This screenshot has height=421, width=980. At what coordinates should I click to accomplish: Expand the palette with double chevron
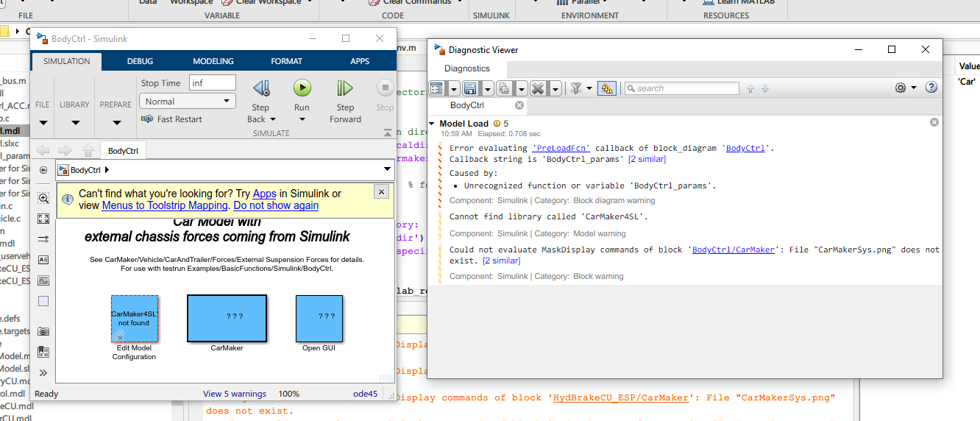tap(43, 372)
